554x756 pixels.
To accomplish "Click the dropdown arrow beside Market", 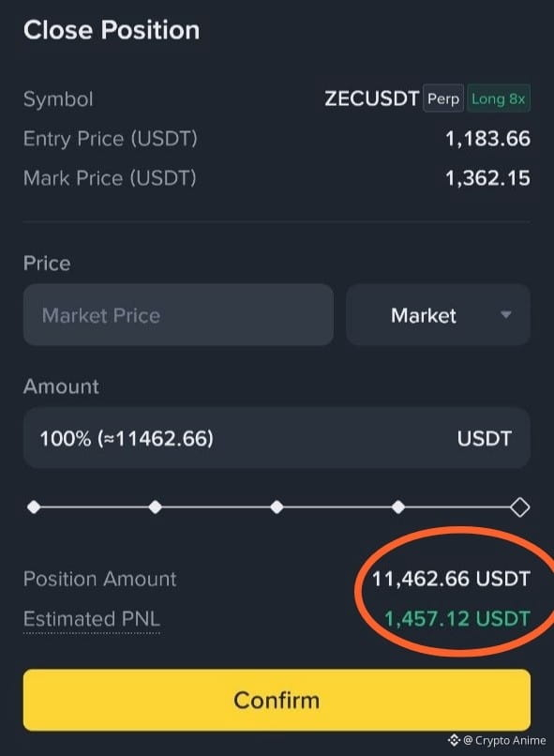I will pos(505,315).
